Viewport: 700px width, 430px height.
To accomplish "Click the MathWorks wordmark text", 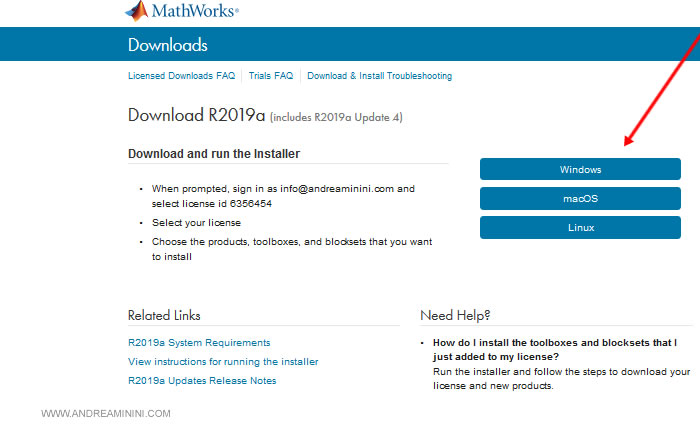I will click(x=194, y=12).
